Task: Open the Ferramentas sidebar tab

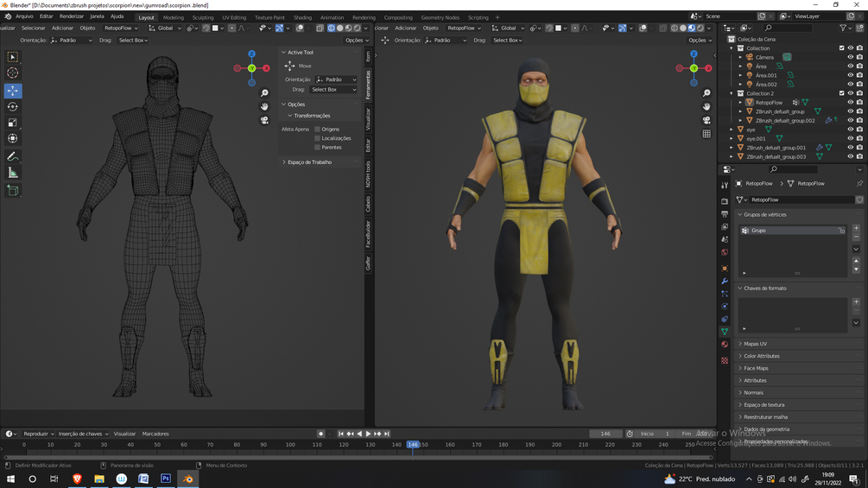Action: pyautogui.click(x=368, y=84)
